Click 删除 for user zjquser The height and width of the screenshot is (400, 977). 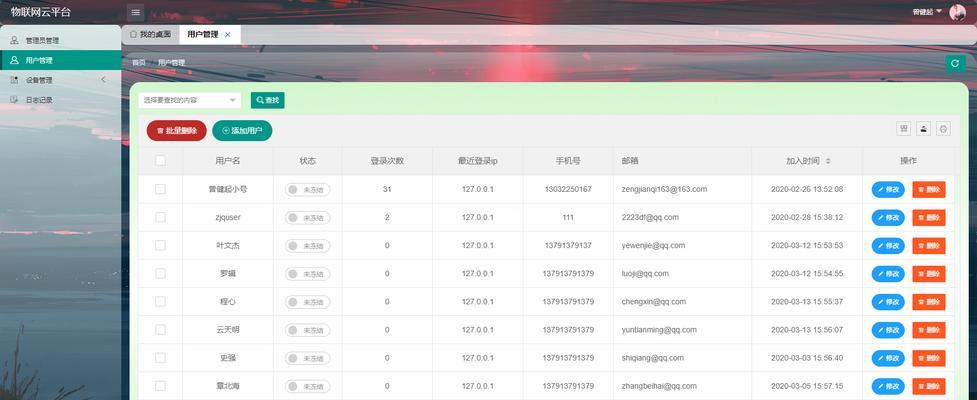pos(929,217)
